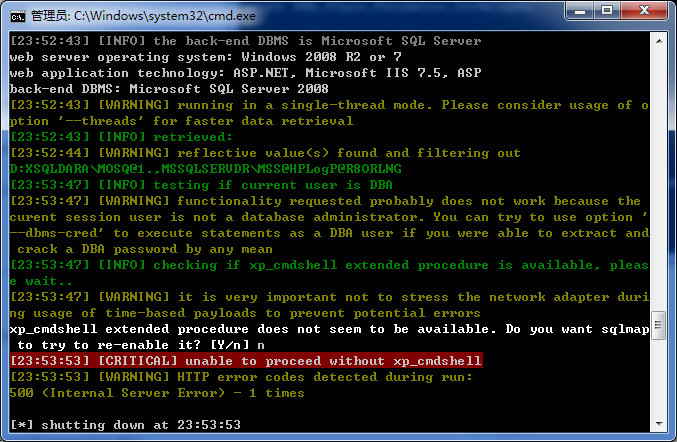
Task: Click the 'shutting down at 23:53:53' line
Action: (125, 425)
